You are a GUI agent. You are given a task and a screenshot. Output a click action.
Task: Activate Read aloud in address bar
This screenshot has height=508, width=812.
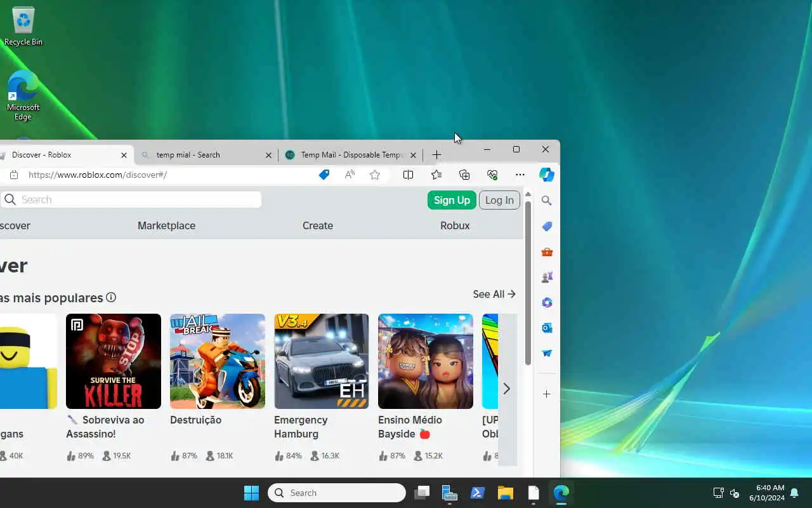(x=350, y=175)
